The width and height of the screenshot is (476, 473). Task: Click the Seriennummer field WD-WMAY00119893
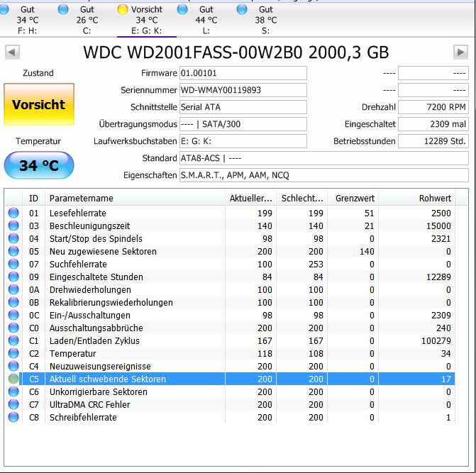click(x=243, y=90)
